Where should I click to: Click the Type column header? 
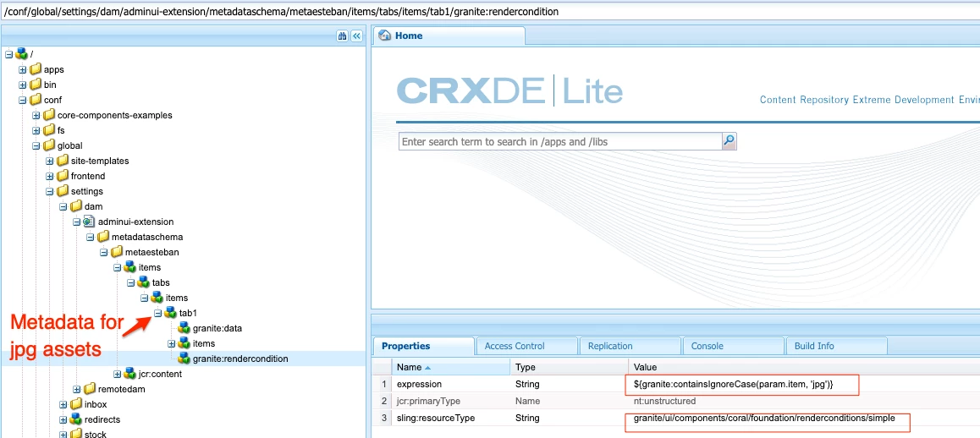[x=569, y=367]
